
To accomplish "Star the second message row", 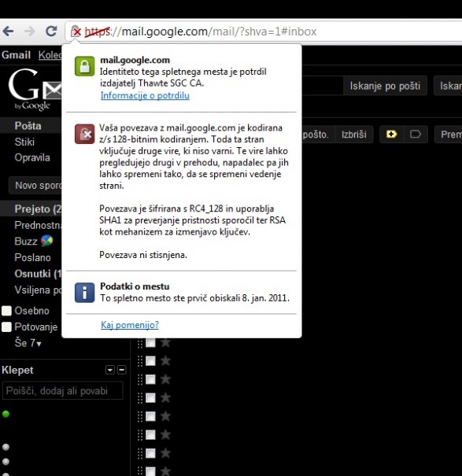I will click(x=165, y=361).
